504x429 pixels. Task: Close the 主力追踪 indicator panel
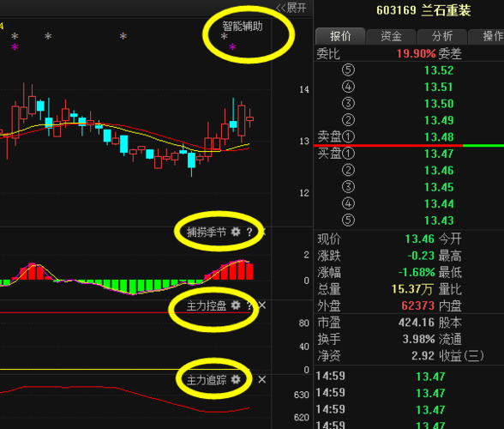tap(262, 380)
